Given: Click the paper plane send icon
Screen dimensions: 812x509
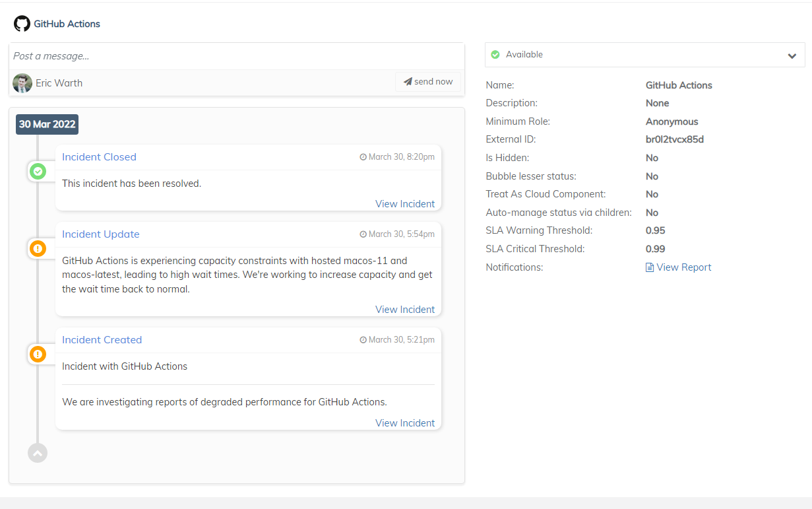Looking at the screenshot, I should [408, 82].
